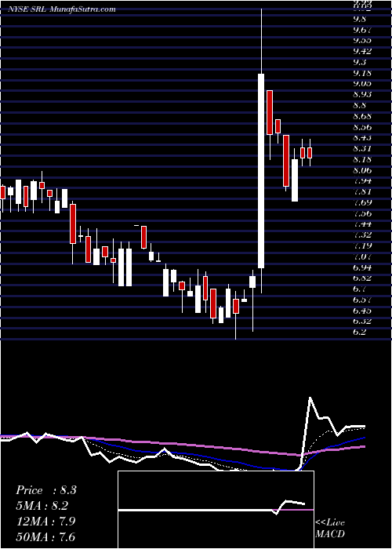Click the 7.32 price axis label
The width and height of the screenshot is (392, 549).
(362, 235)
